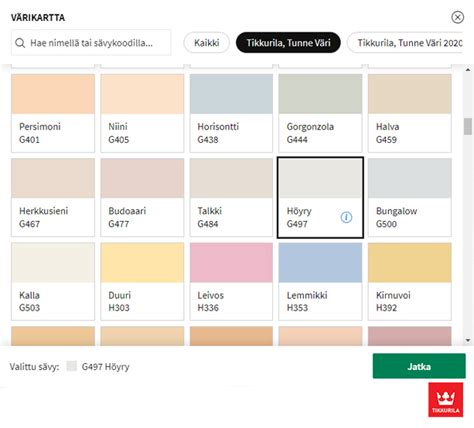Close the Värikartta dialog

(x=457, y=17)
